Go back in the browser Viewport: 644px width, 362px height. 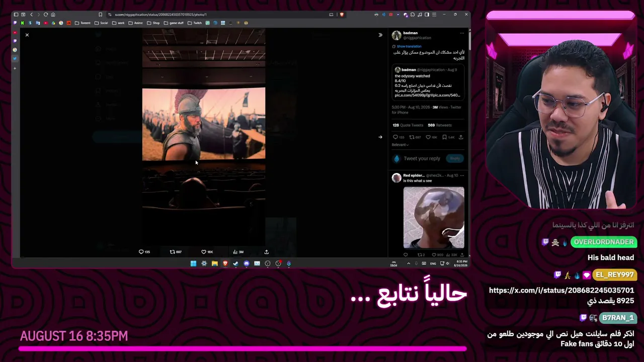(31, 15)
